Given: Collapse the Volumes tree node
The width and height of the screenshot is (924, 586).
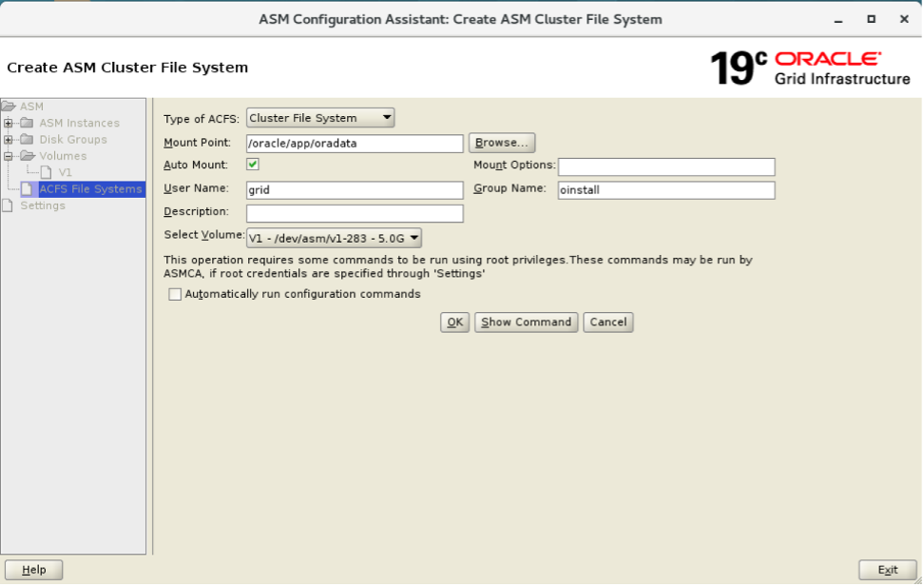Looking at the screenshot, I should click(9, 156).
